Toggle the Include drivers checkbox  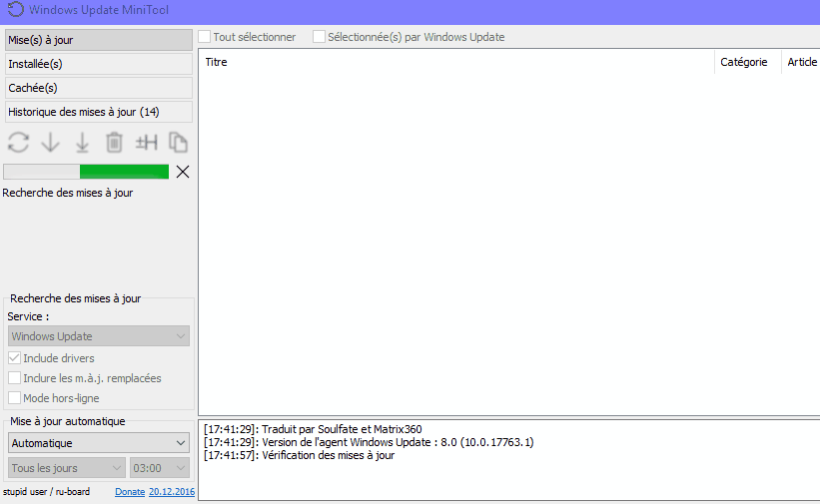click(x=15, y=358)
